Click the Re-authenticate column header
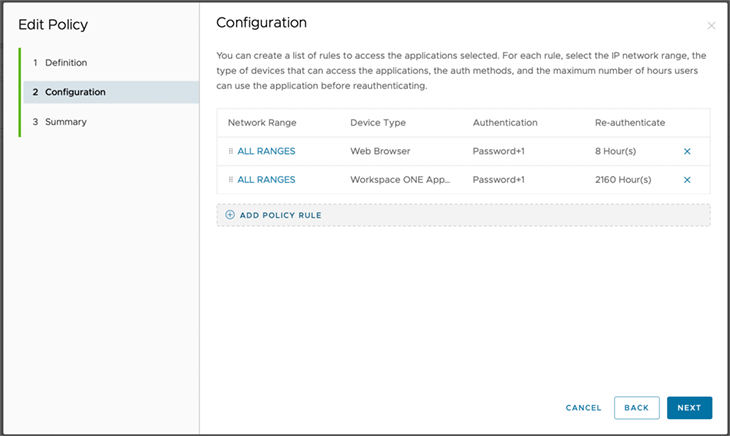 (x=630, y=123)
